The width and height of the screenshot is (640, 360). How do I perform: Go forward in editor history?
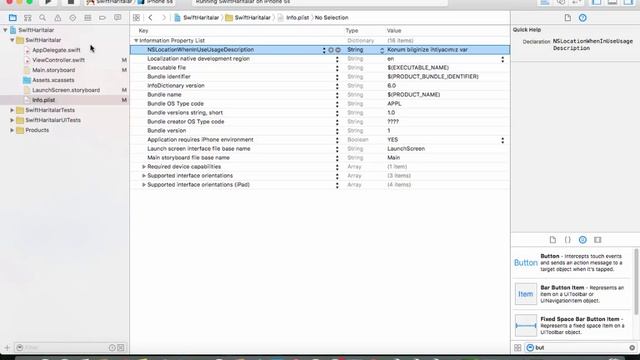(x=163, y=18)
